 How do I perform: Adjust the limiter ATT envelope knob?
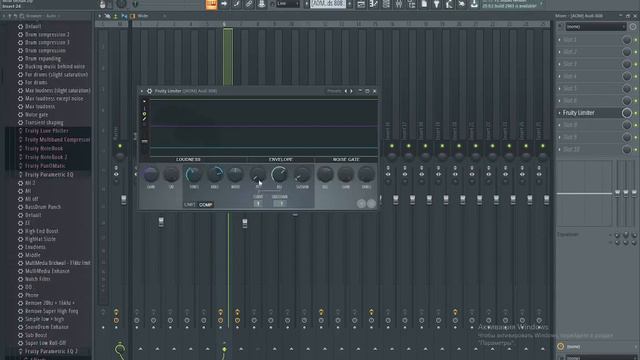coord(258,175)
